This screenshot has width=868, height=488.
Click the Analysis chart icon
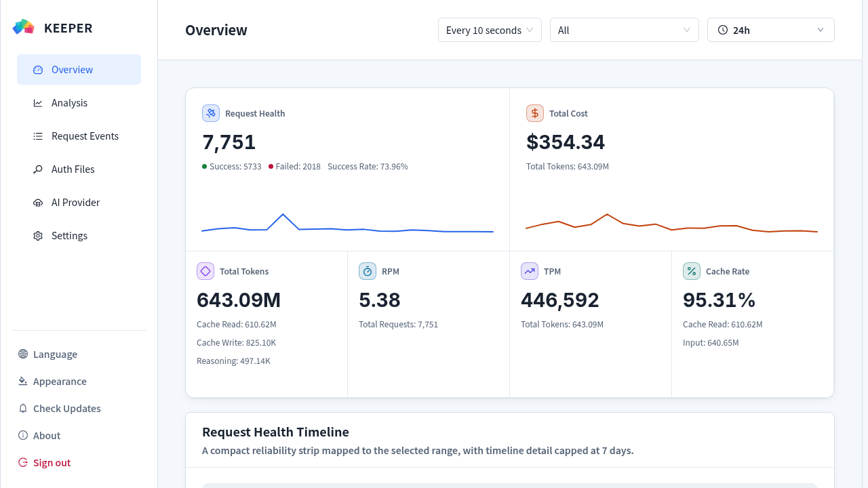point(38,103)
